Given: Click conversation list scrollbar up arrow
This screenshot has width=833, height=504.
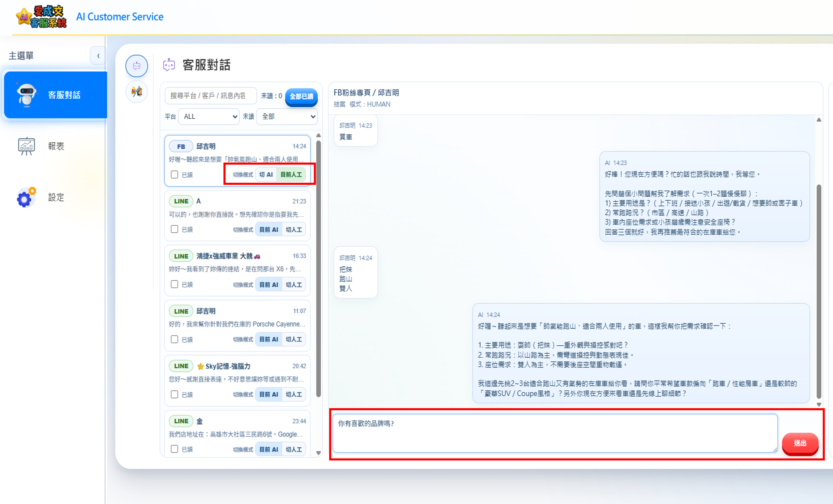Looking at the screenshot, I should point(318,136).
